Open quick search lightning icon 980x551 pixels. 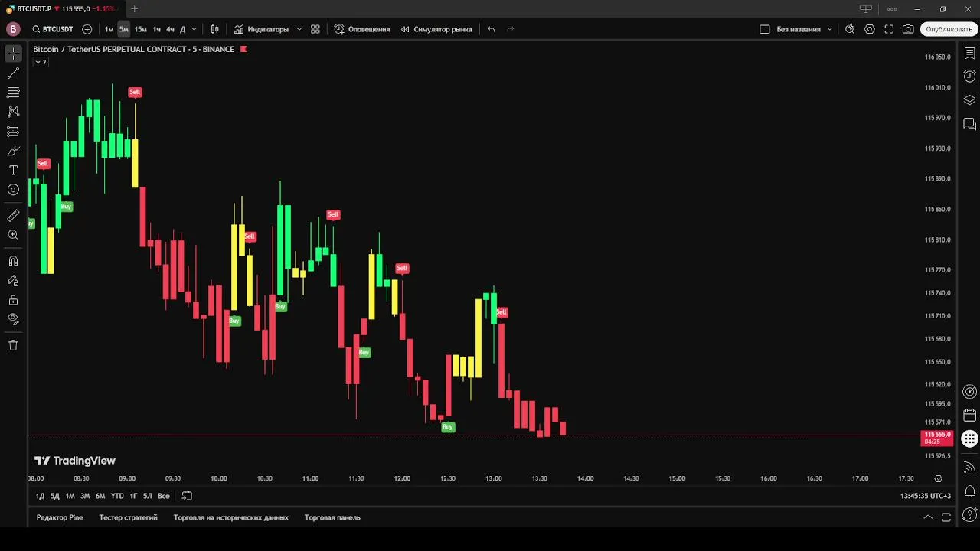tap(850, 29)
